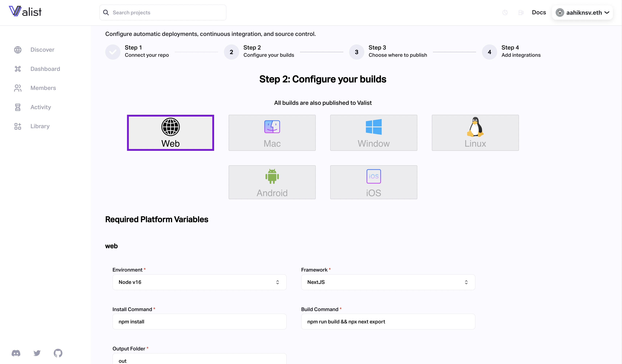Select the Android build platform

tap(272, 182)
